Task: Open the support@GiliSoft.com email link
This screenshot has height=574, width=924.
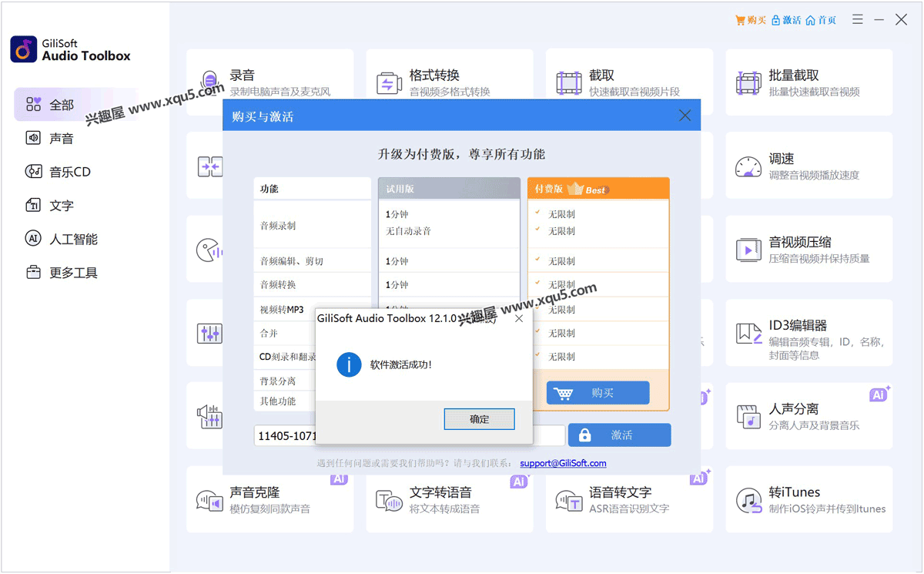Action: 563,463
